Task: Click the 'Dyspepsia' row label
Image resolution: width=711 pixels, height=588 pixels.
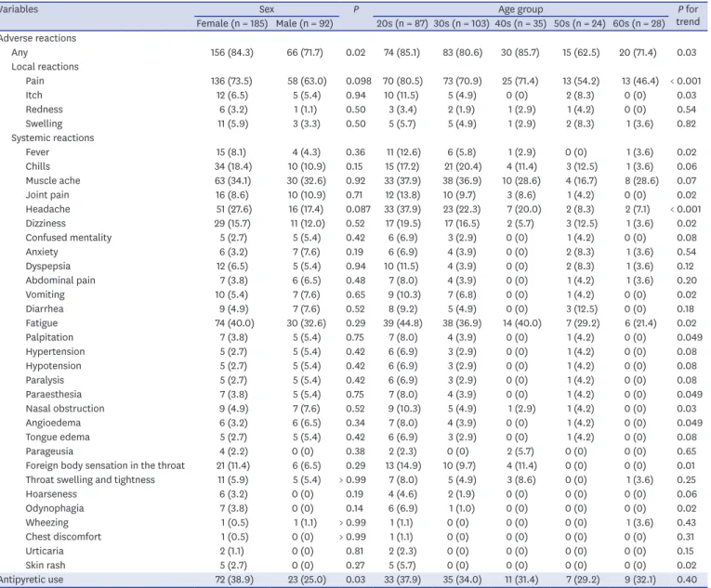Action: click(x=47, y=266)
